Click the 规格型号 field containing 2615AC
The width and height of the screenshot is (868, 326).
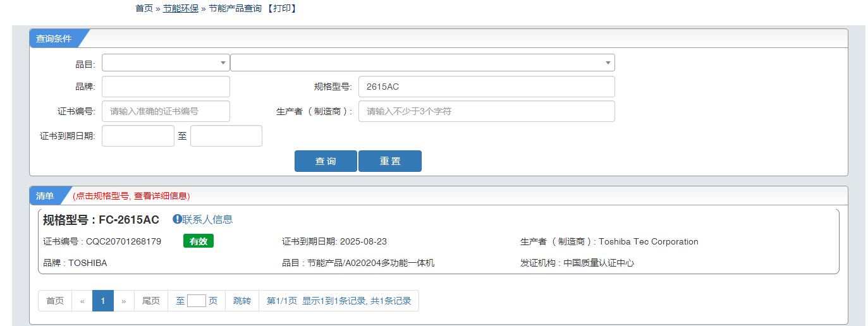pos(487,87)
